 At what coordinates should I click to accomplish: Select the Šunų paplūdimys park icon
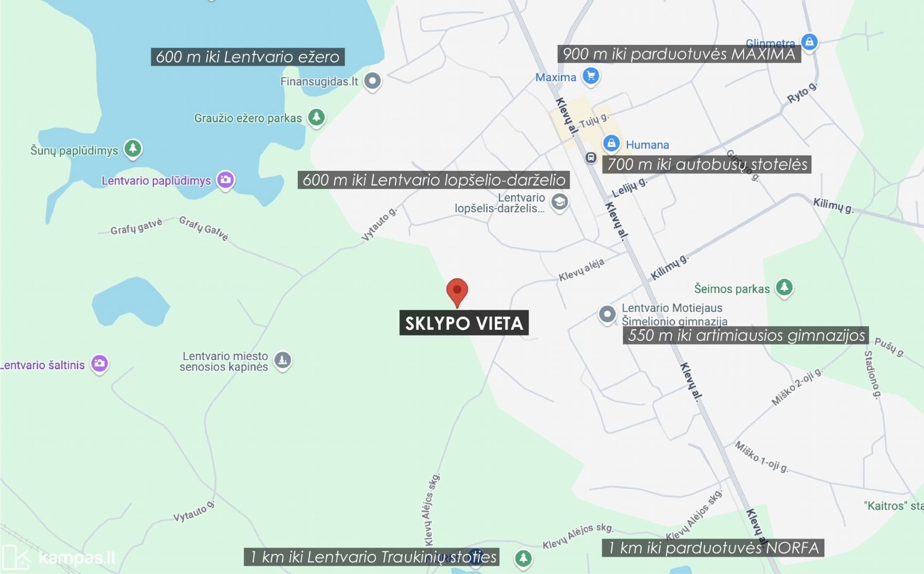tap(133, 148)
